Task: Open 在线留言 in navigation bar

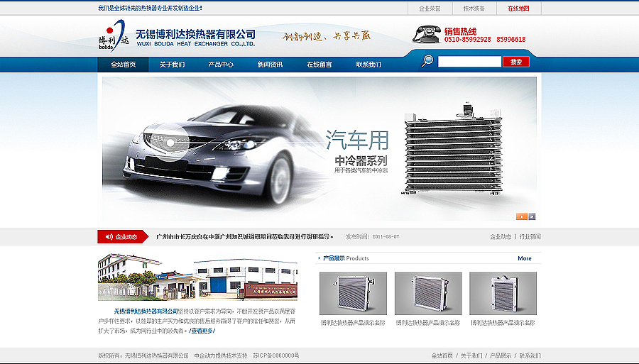Action: pyautogui.click(x=319, y=65)
